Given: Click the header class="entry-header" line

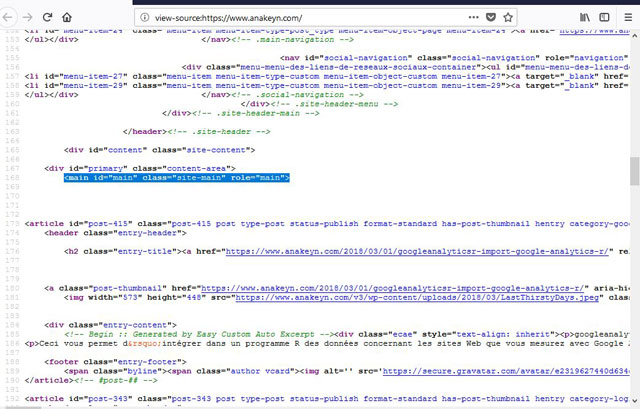Looking at the screenshot, I should (115, 233).
